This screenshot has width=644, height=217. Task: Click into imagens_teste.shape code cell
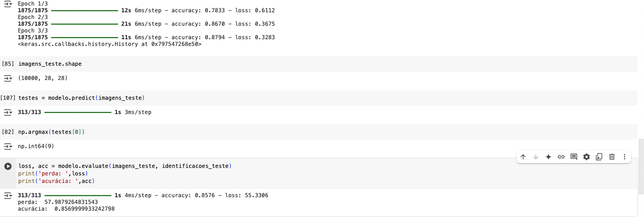[238, 64]
